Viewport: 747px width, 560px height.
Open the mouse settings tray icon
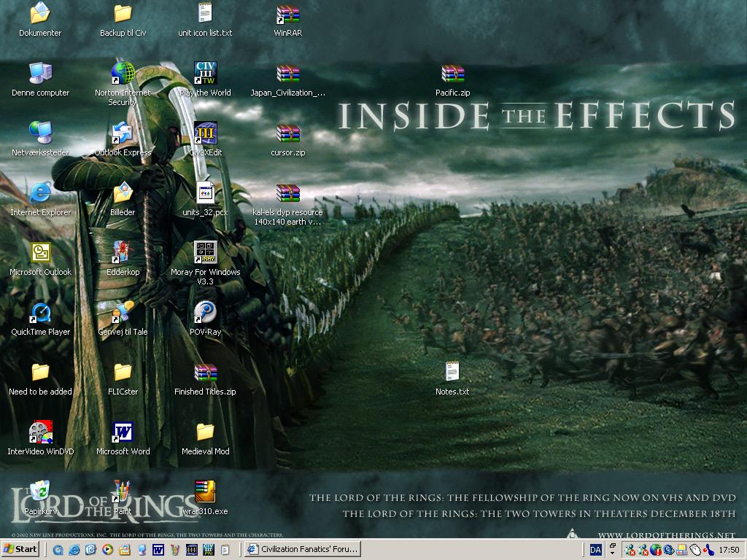[695, 550]
